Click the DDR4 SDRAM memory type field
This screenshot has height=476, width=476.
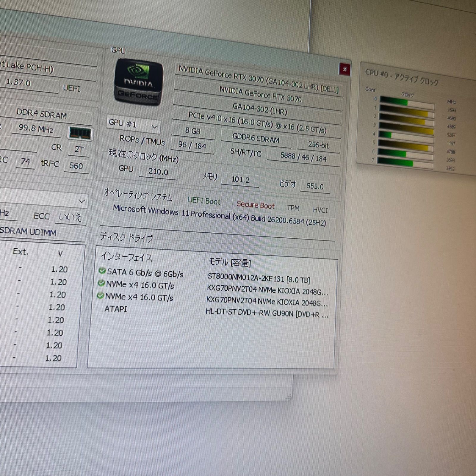point(42,114)
